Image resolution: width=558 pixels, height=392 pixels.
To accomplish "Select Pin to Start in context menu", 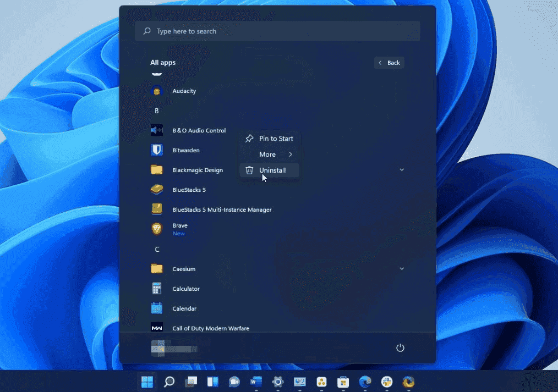I will [x=269, y=139].
